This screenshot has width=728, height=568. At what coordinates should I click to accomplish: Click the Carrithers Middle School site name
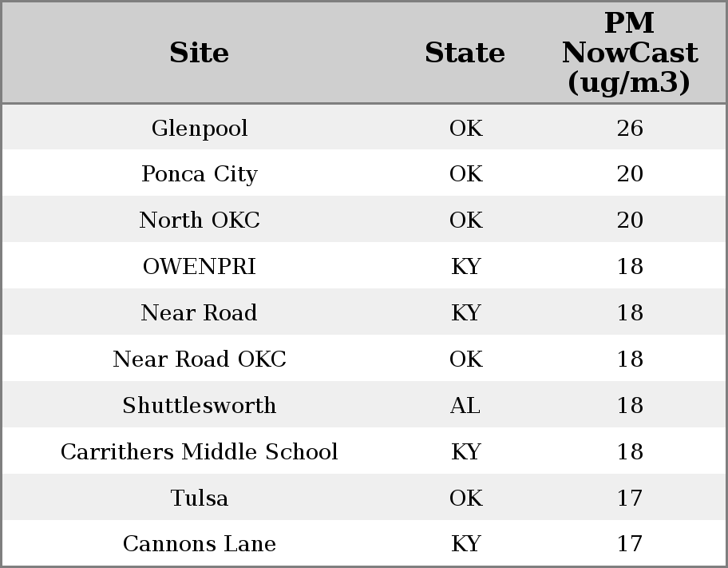pos(200,452)
